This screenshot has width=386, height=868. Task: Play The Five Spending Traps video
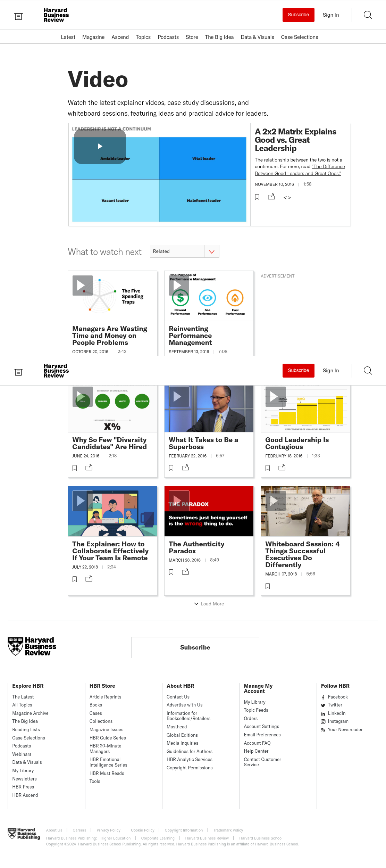(x=82, y=286)
